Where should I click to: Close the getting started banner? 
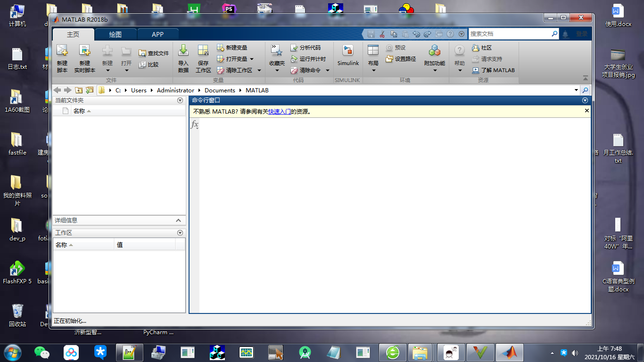click(x=587, y=110)
